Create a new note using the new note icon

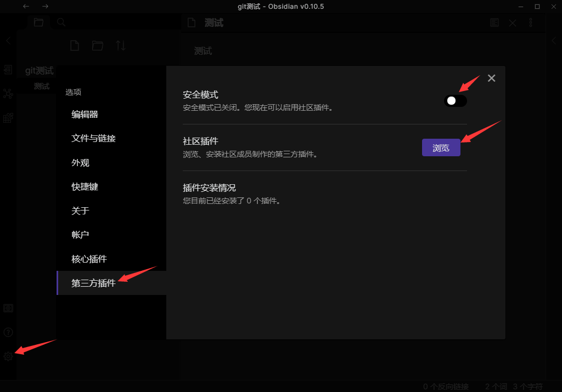click(74, 46)
